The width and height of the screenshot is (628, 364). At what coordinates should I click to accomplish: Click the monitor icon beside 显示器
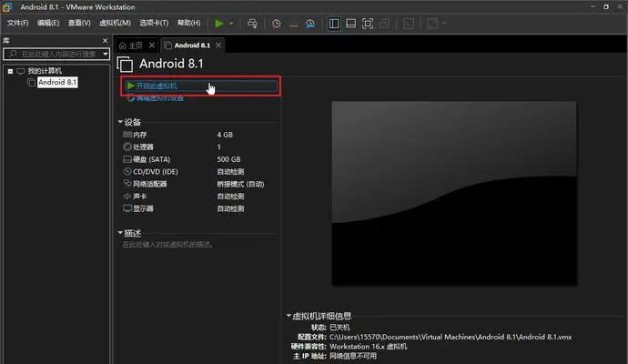[x=127, y=208]
